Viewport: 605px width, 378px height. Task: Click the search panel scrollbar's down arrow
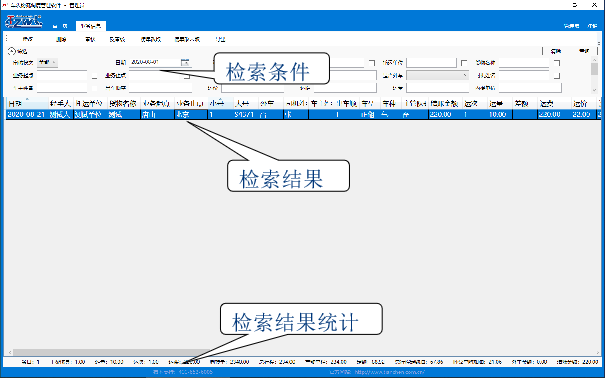pos(594,90)
